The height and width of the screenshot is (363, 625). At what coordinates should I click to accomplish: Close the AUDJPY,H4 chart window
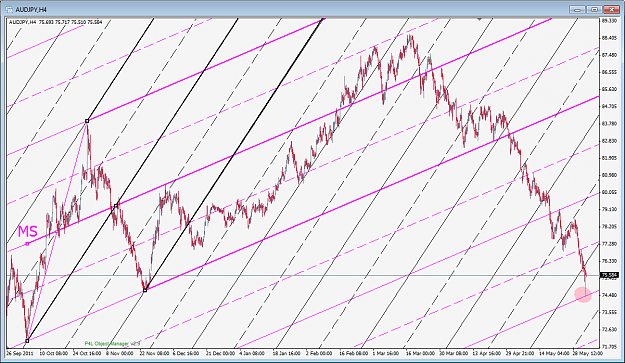[x=611, y=10]
